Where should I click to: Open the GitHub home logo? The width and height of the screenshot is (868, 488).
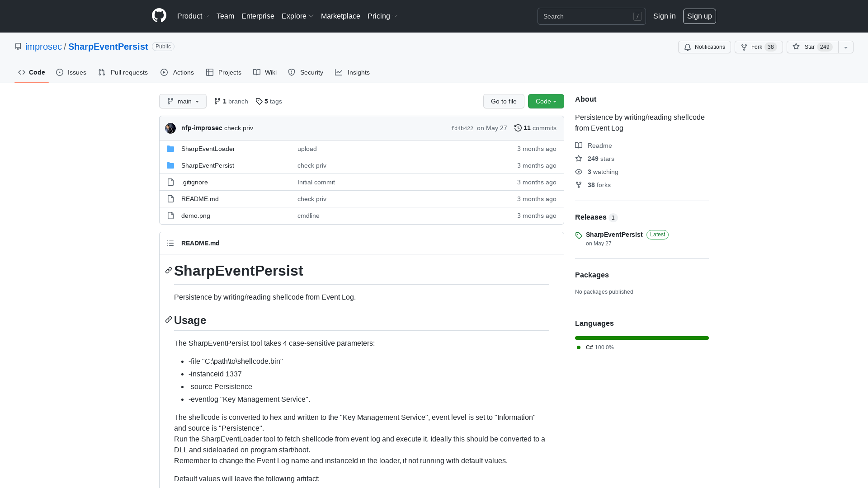pos(159,16)
